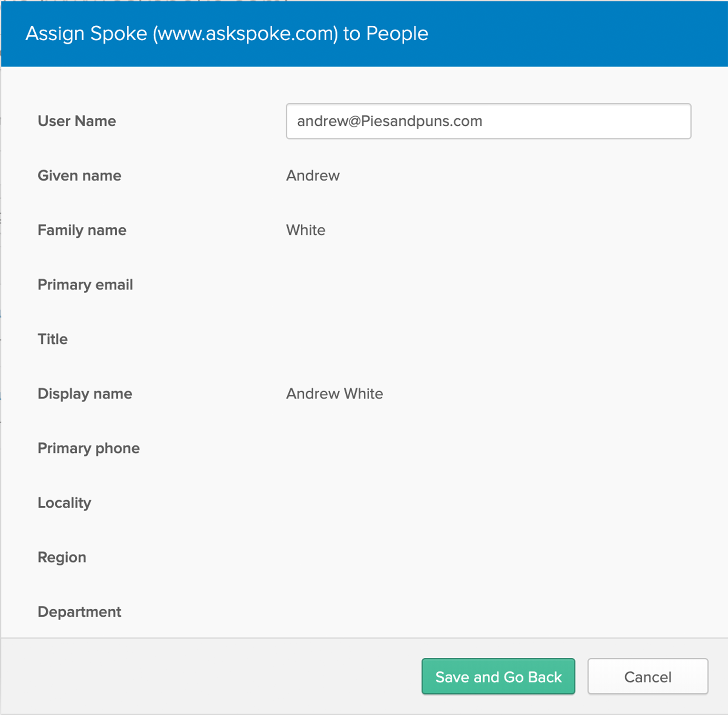Click Save and Go Back button

pos(498,676)
